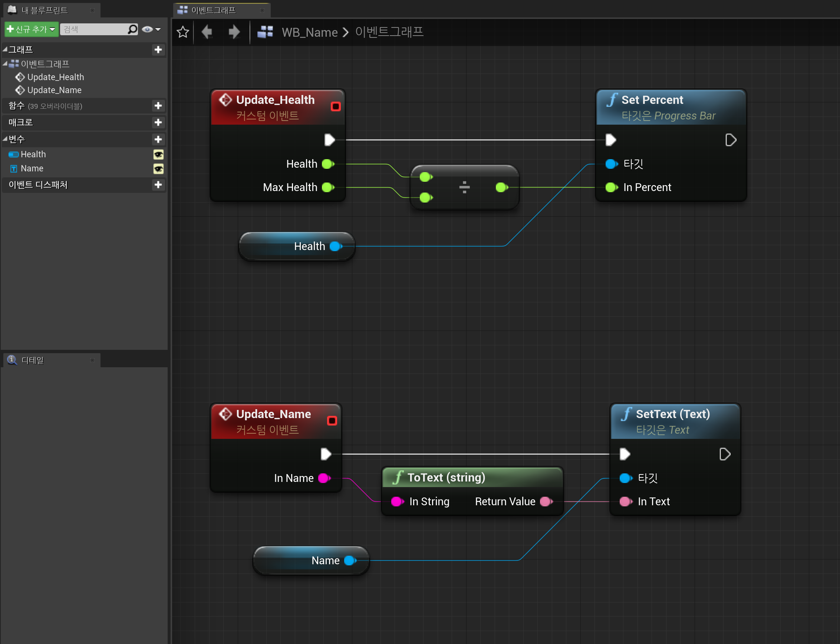This screenshot has height=644, width=840.
Task: Select the 이벤트그래프 graph tab
Action: [214, 10]
